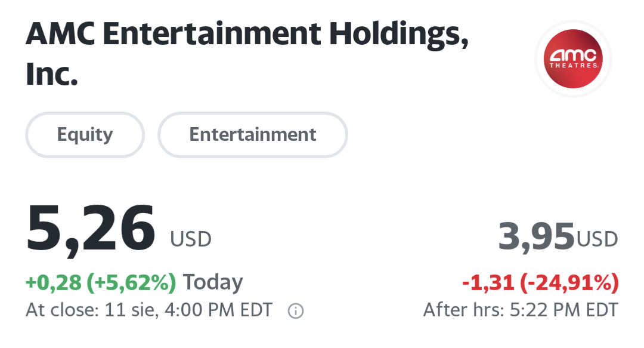This screenshot has height=348, width=644.
Task: Click the green +0,28 change value
Action: click(x=53, y=282)
